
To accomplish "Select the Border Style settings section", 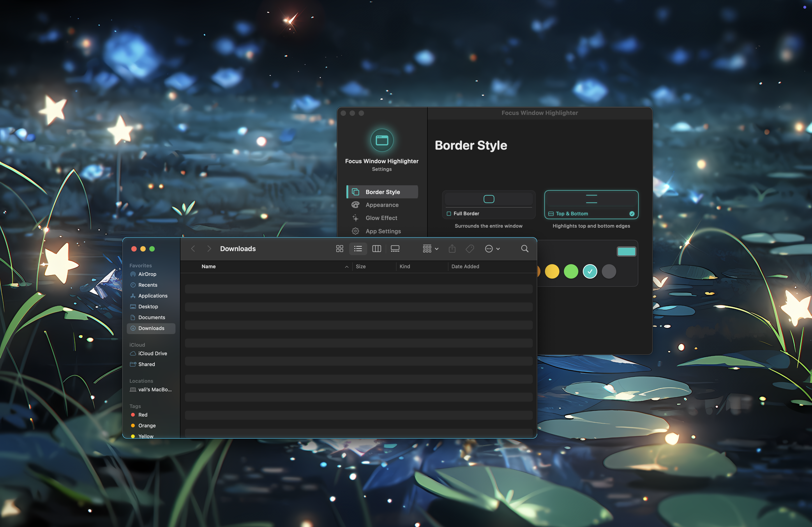I will 382,192.
